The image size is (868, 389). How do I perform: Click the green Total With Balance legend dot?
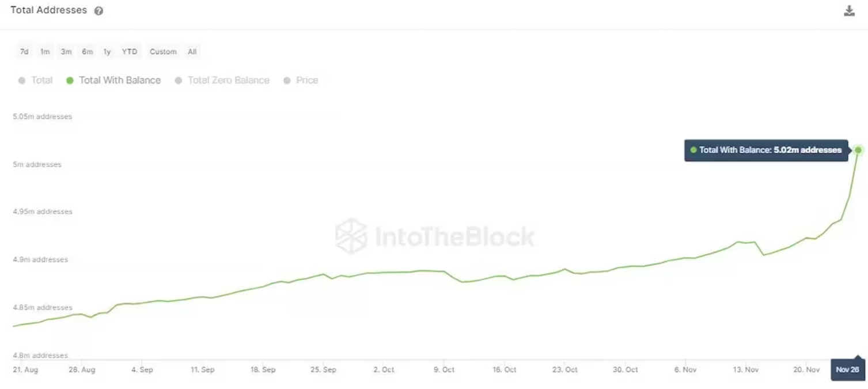point(70,80)
